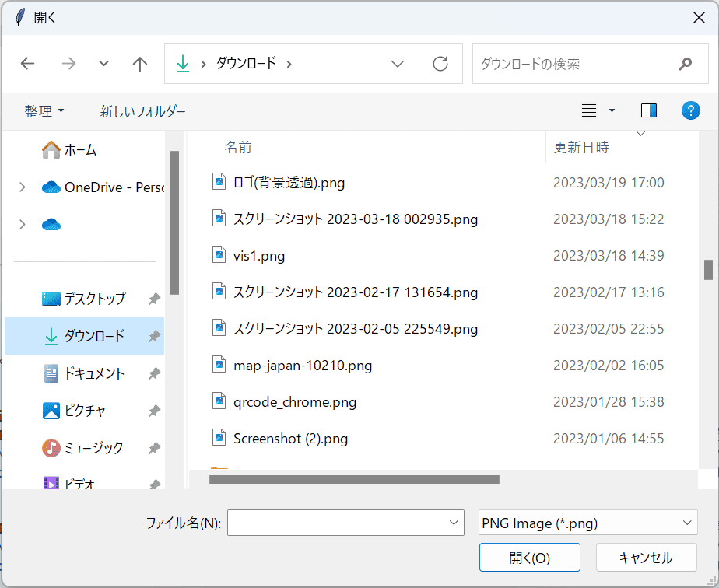Open the recent locations dropdown chevron

tap(103, 64)
